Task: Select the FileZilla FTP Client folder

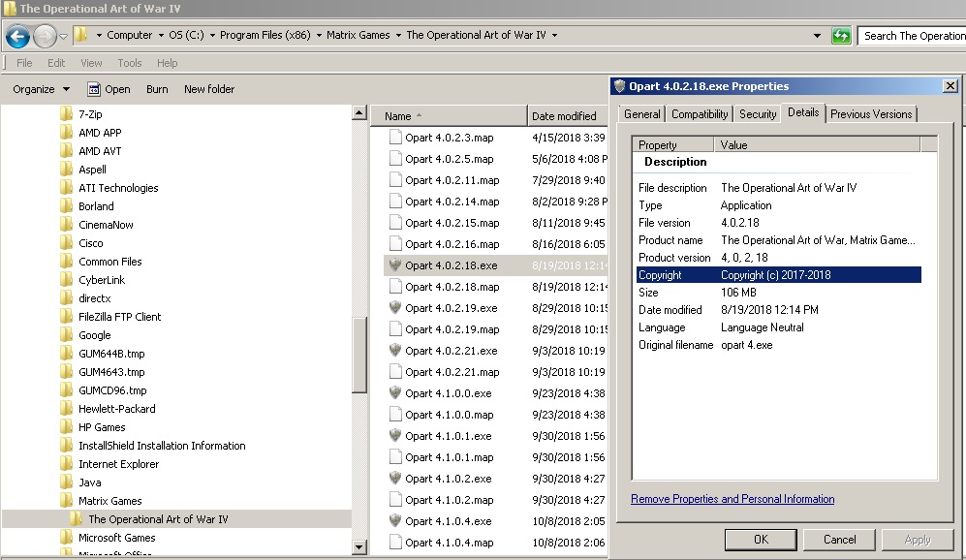Action: [x=119, y=317]
